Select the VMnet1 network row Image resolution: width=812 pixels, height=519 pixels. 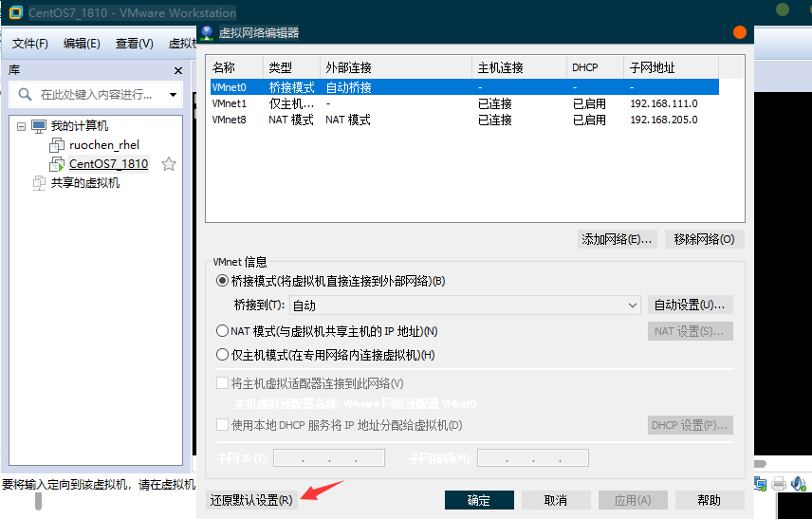[x=465, y=103]
